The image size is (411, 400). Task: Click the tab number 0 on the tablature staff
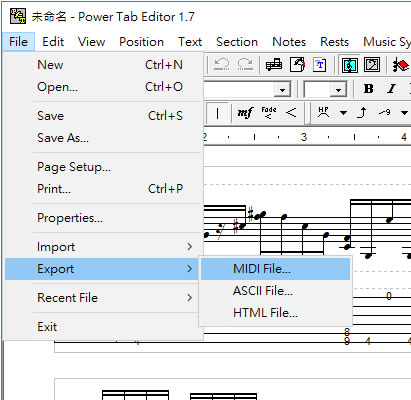point(389,296)
